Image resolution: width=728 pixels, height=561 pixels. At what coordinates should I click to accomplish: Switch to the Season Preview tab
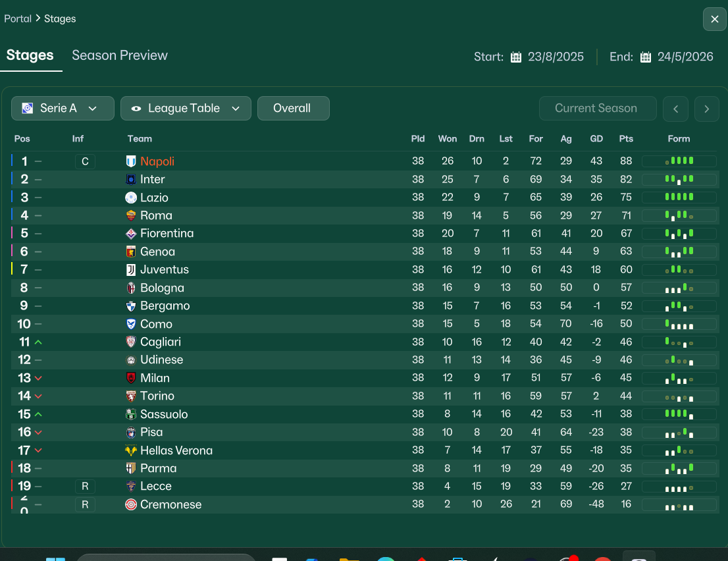120,55
